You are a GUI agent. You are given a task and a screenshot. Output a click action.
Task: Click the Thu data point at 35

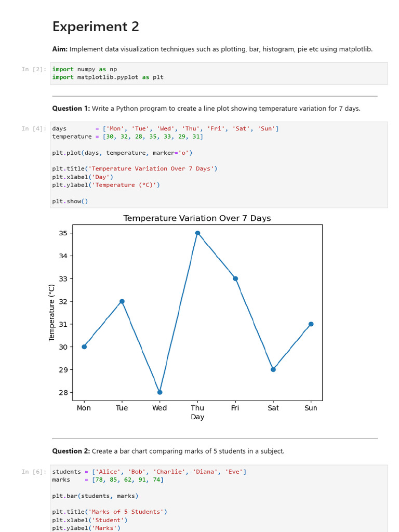point(197,233)
